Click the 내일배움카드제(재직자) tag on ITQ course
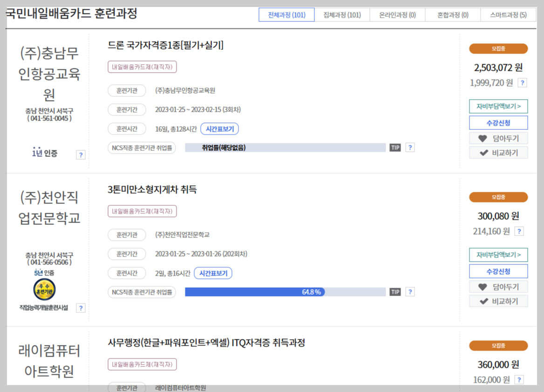Screen dimensions: 544x392 coord(142,365)
